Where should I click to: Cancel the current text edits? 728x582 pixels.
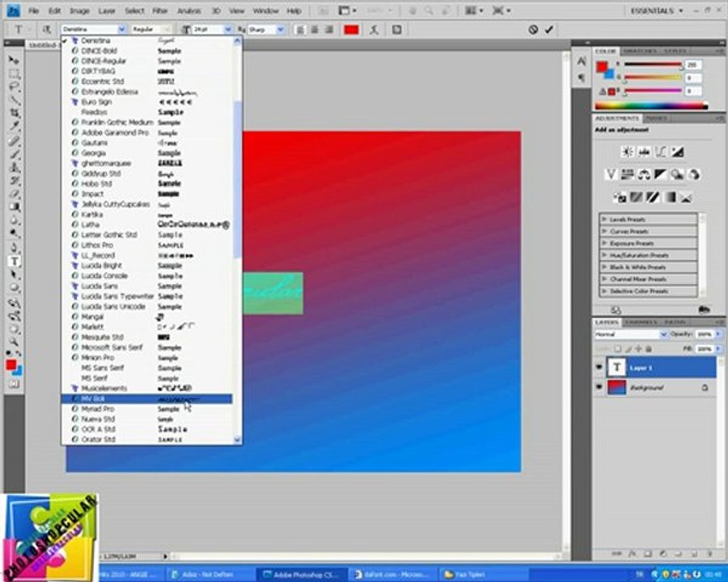(533, 30)
